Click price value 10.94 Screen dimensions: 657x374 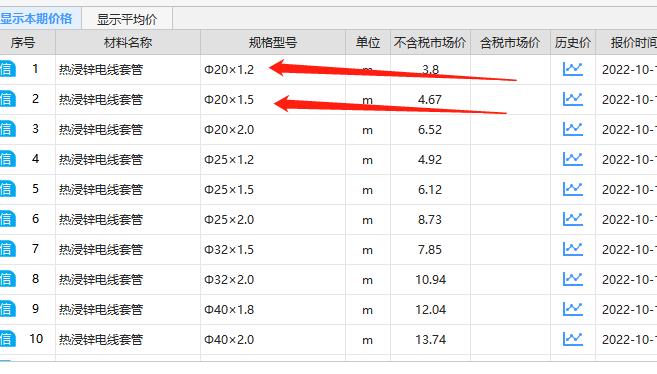click(x=430, y=280)
